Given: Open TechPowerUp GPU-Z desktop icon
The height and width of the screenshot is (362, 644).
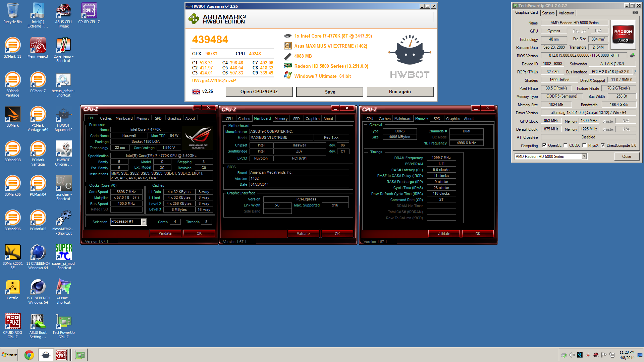Looking at the screenshot, I should 63,326.
